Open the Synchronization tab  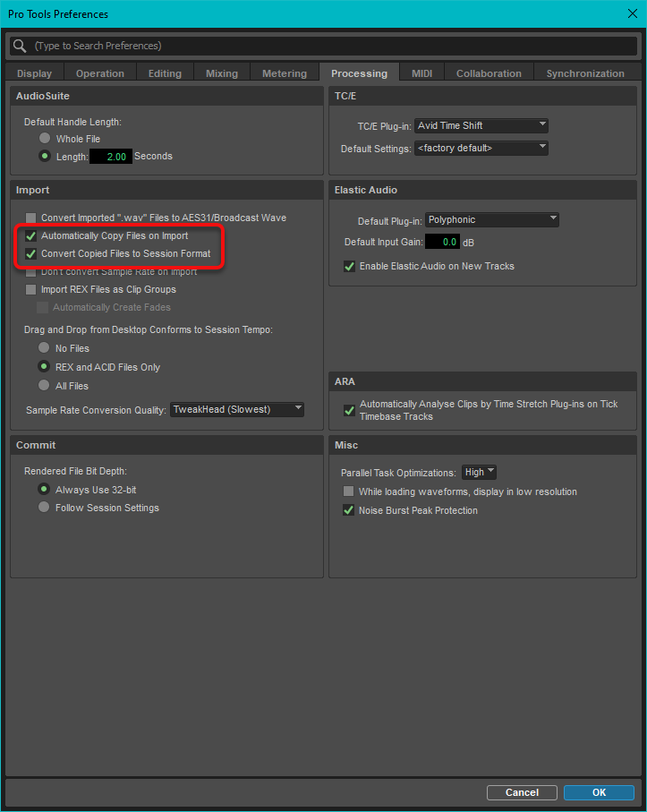click(x=585, y=73)
